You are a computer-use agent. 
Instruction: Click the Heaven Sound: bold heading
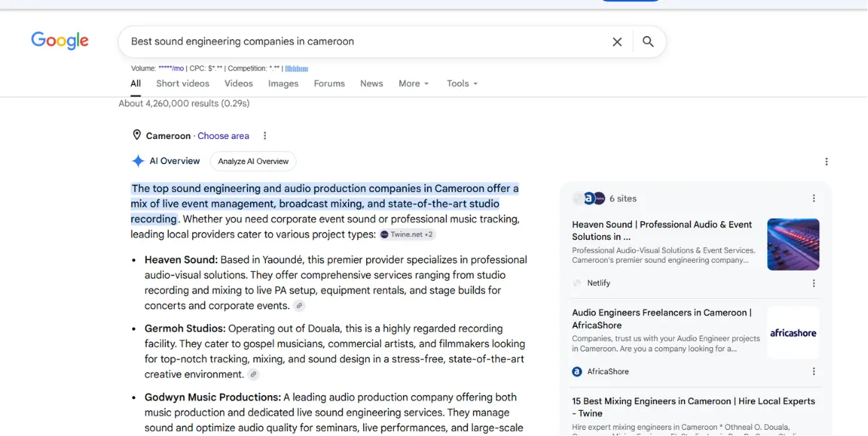point(181,259)
